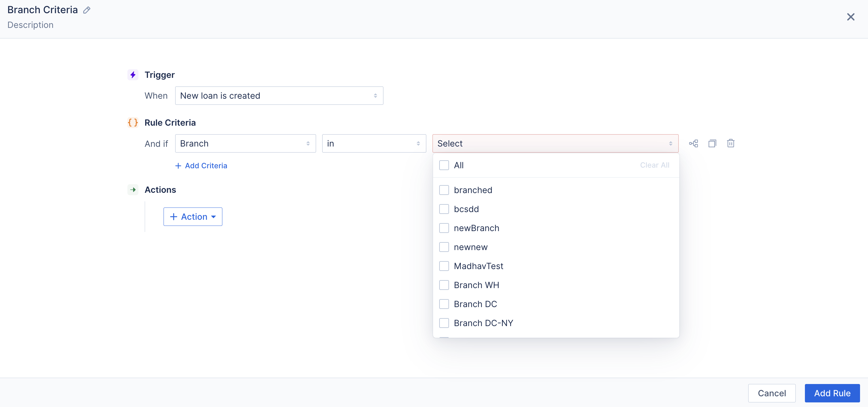Viewport: 868px width, 407px height.
Task: Click the orange braces Rule Criteria icon
Action: (133, 123)
